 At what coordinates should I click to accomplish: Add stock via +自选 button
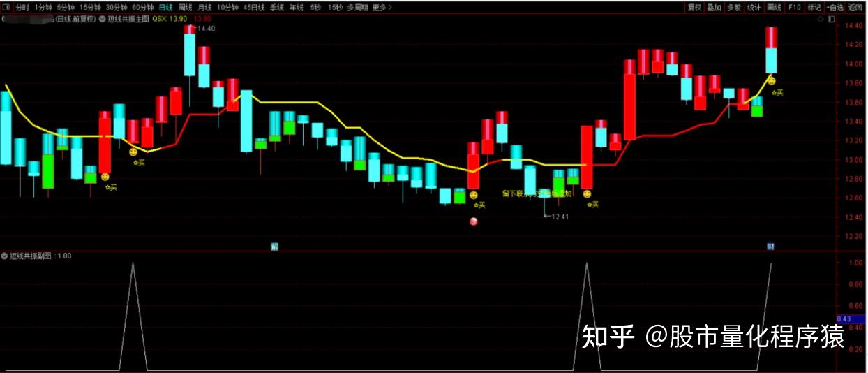(835, 8)
